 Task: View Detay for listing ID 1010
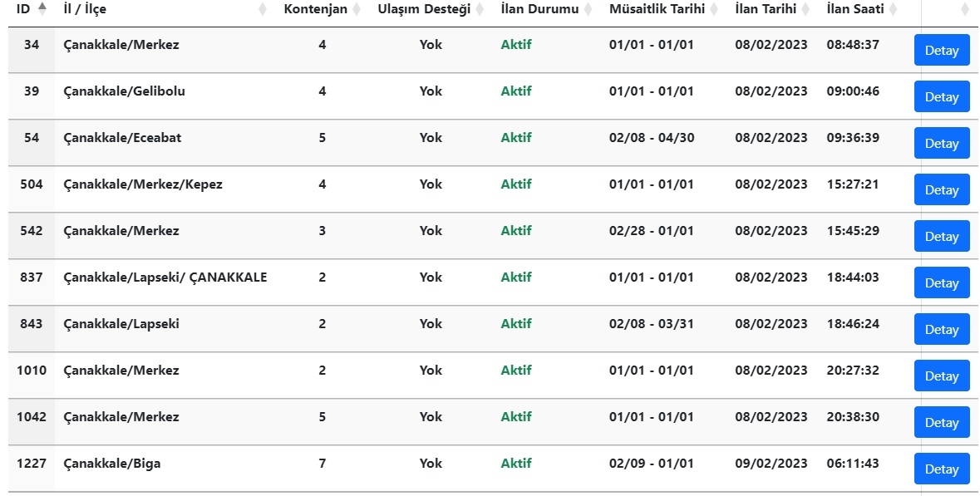(x=942, y=376)
